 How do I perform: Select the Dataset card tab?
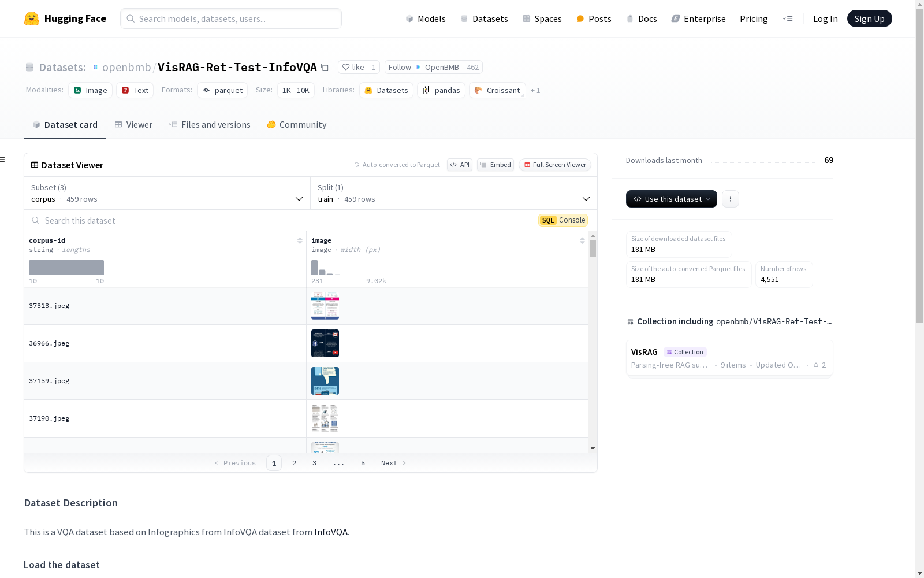pos(65,125)
